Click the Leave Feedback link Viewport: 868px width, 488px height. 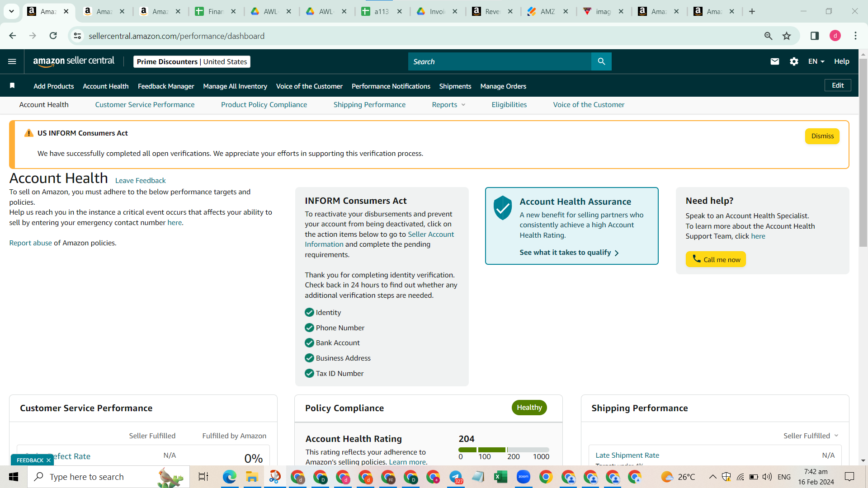(141, 180)
